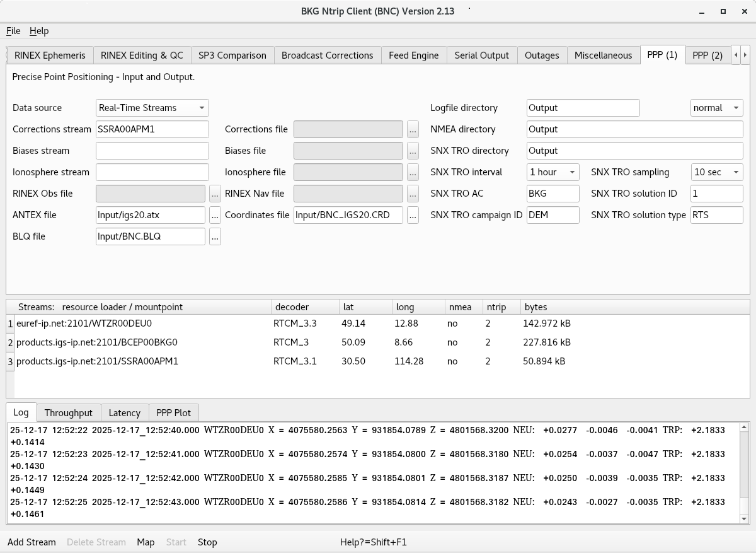Expand the SNX TRO interval dropdown
Viewport: 756px width, 553px height.
tap(553, 172)
